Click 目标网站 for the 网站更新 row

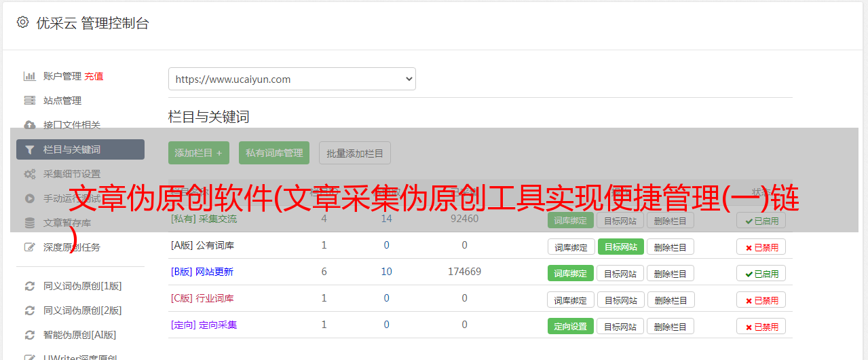point(620,273)
